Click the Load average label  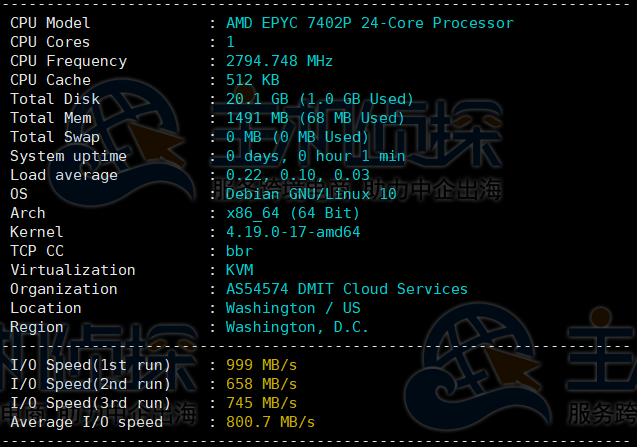pos(64,175)
